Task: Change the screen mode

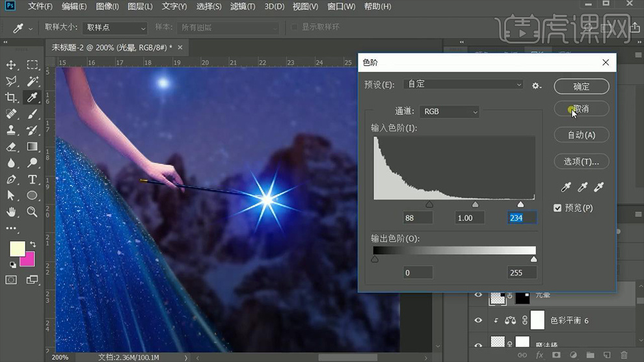Action: click(x=32, y=280)
